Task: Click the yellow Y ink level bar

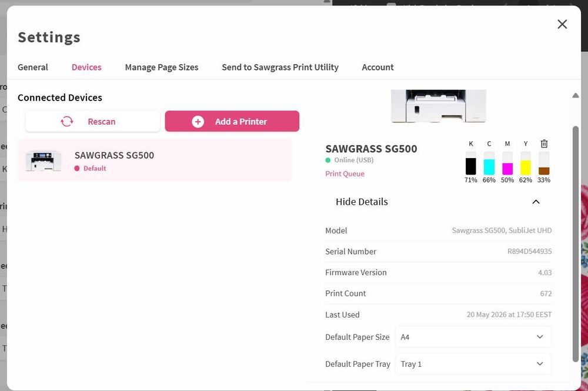Action: (525, 163)
